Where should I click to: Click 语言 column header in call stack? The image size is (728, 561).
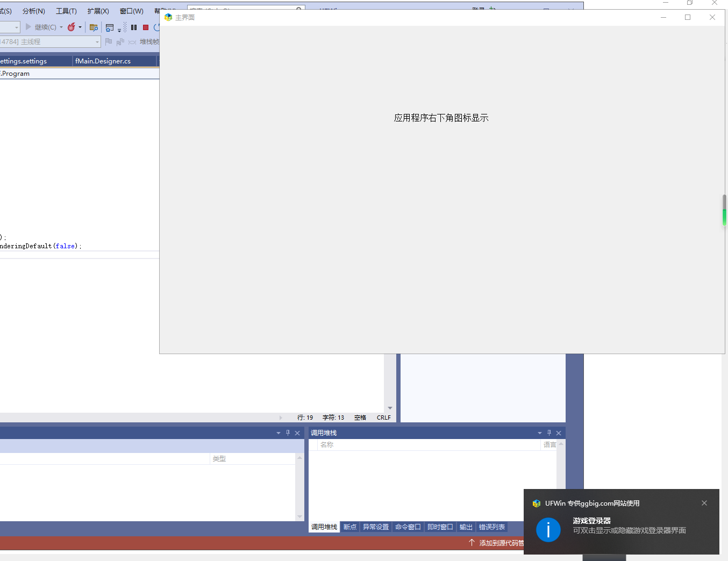coord(549,445)
